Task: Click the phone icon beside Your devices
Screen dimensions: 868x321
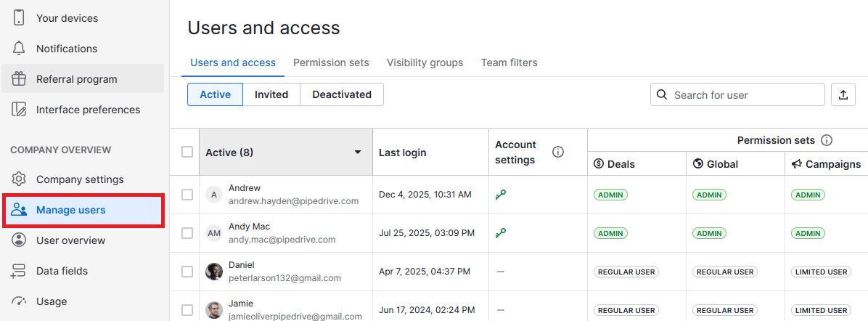Action: 19,17
